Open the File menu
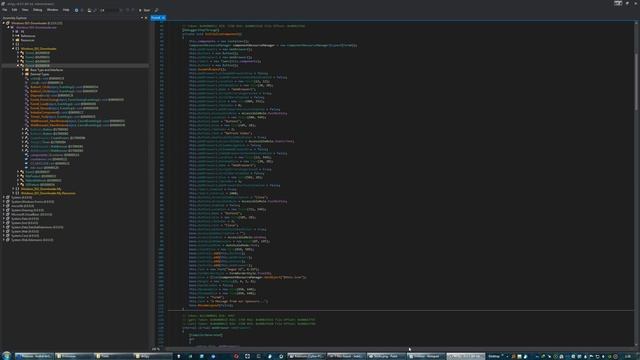 (4, 10)
